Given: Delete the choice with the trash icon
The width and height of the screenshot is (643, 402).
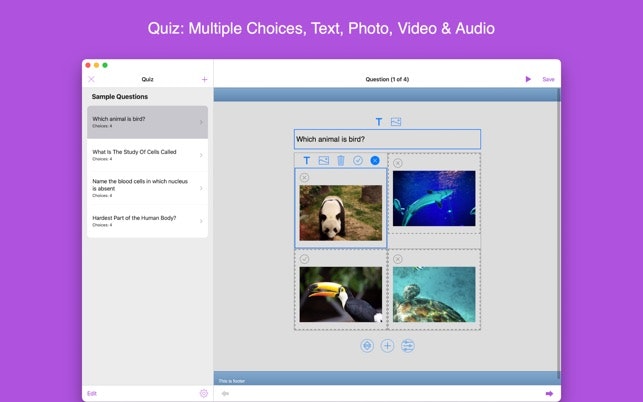Looking at the screenshot, I should (x=341, y=160).
